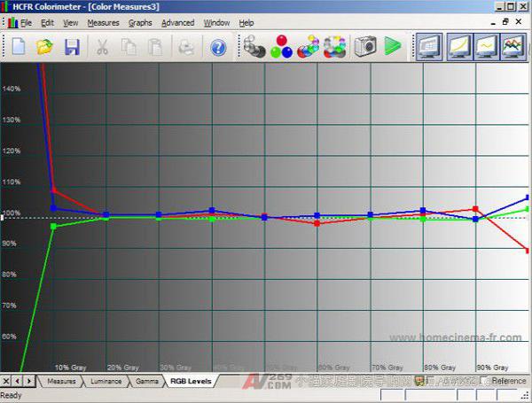The height and width of the screenshot is (403, 532).
Task: Toggle the monitor view button in toolbar
Action: [x=429, y=46]
